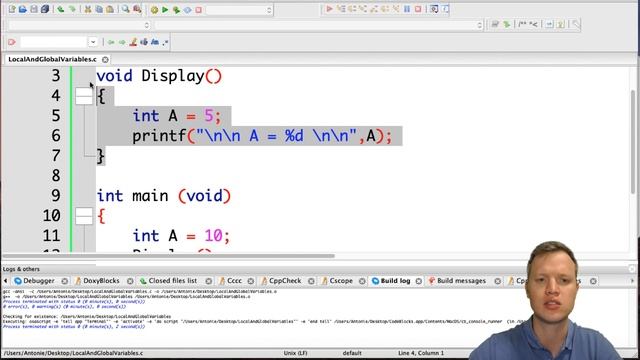Screen dimensions: 640x360
Task: Insert a Doxygen line comment
Action: 533,24
